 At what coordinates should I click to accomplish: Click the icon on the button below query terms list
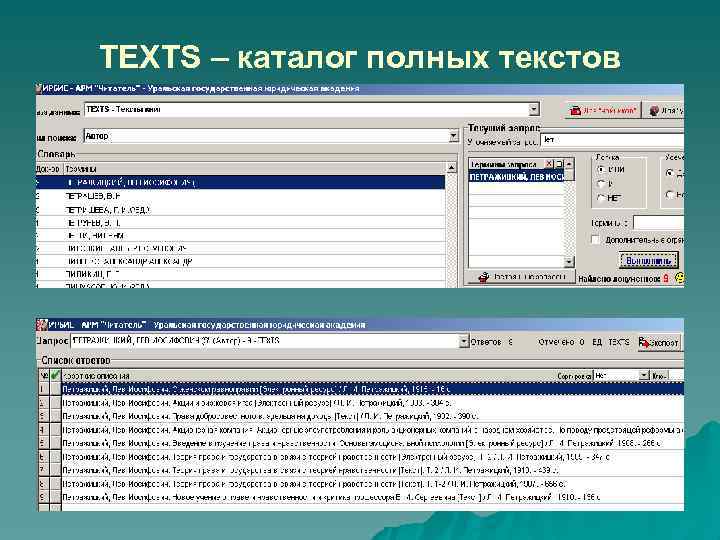tap(484, 277)
